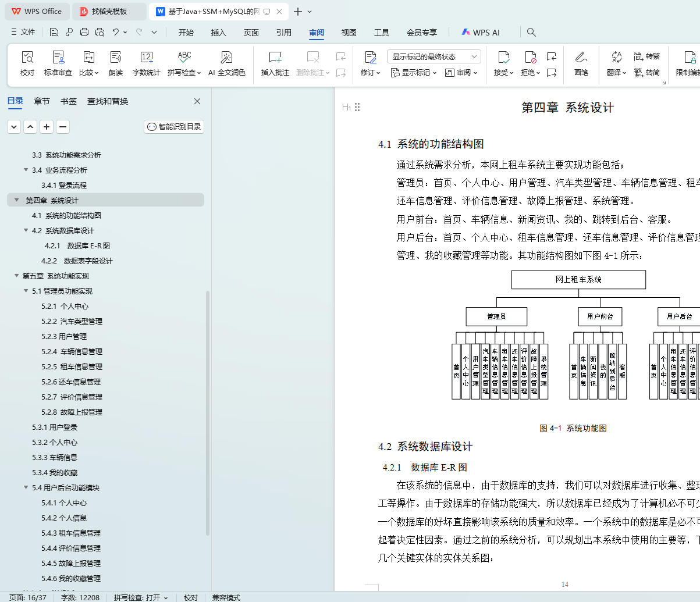700x602 pixels.
Task: Click the Redo arrow icon
Action: 139,33
